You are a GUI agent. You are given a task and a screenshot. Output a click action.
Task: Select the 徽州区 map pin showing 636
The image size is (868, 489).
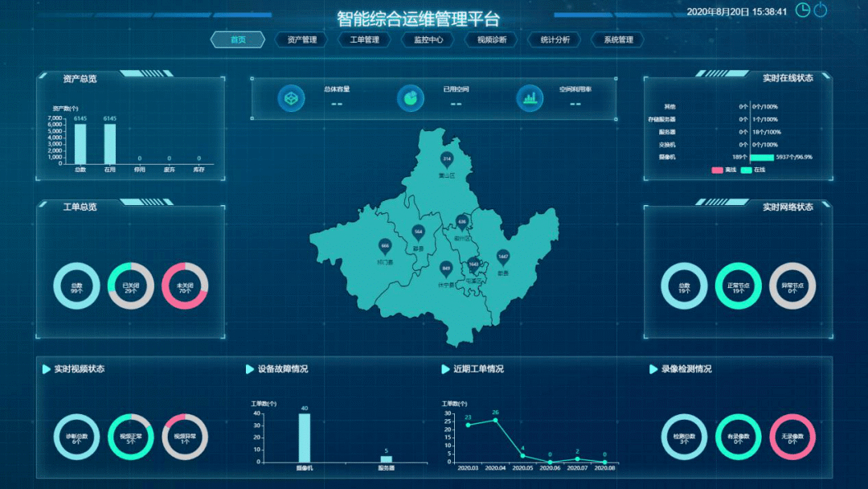click(x=462, y=223)
